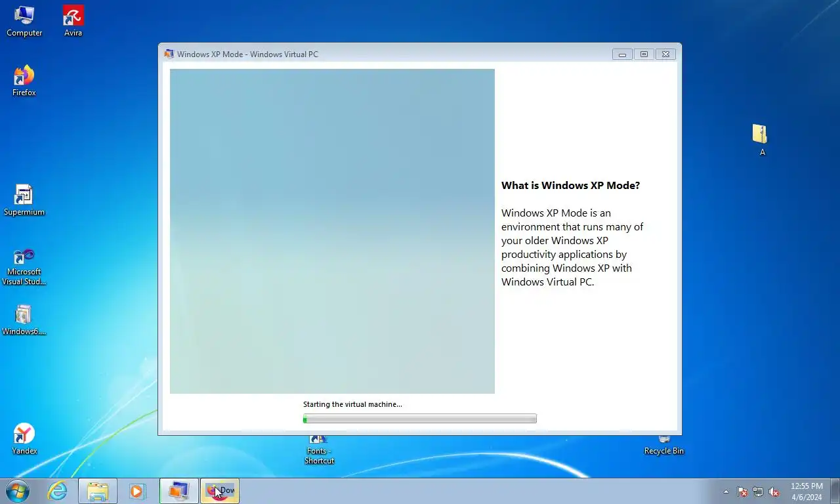840x504 pixels.
Task: Select the Recycle Bin icon
Action: coord(664,446)
